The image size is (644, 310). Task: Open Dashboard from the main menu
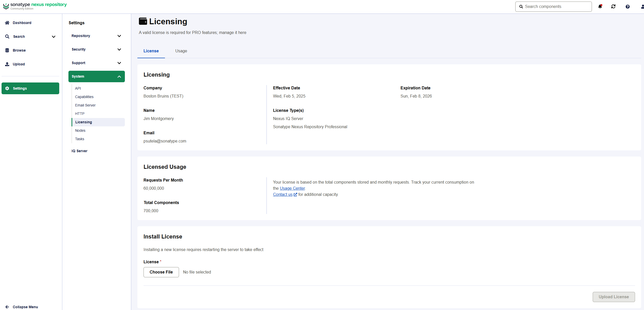coord(30,23)
